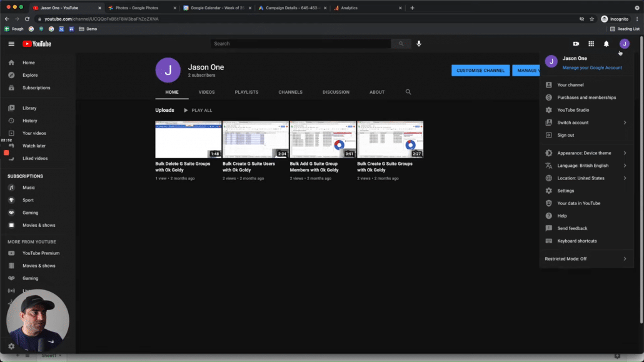Open the Rough bookmark

(14, 29)
